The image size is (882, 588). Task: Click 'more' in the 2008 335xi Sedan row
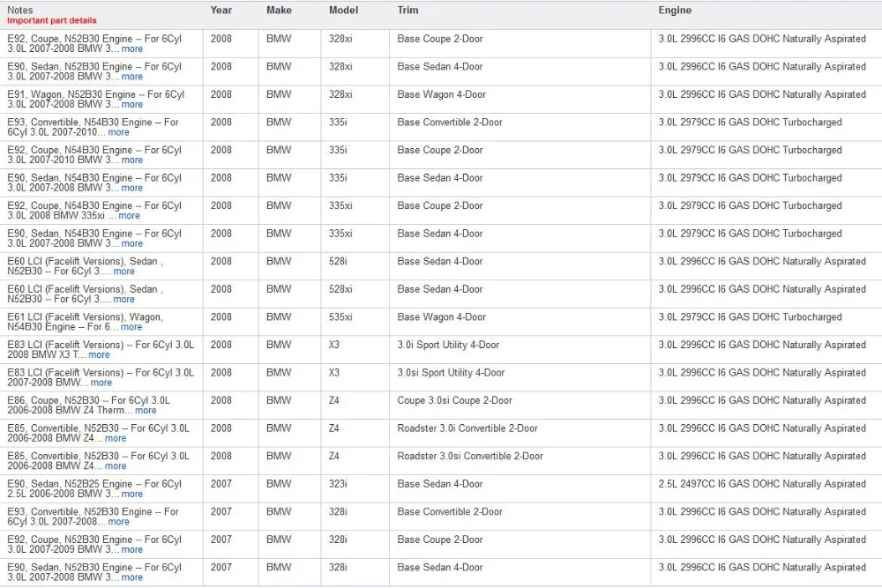pyautogui.click(x=132, y=243)
